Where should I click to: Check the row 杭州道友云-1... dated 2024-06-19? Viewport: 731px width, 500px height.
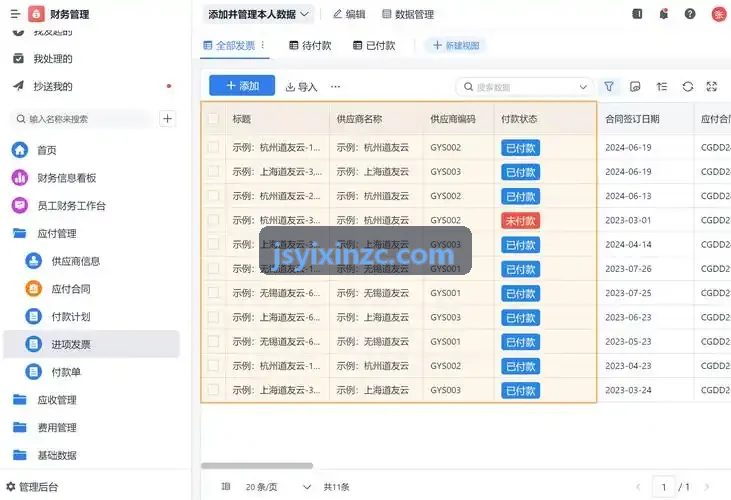tap(213, 147)
